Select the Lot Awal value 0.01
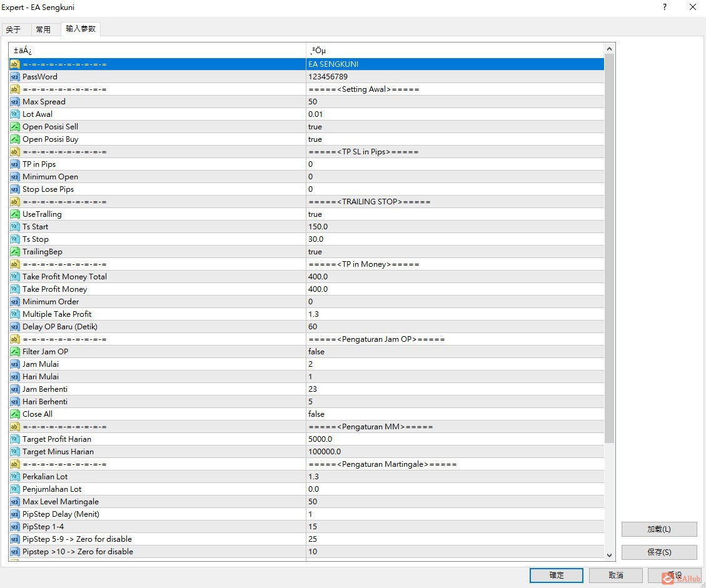The height and width of the screenshot is (588, 706). [x=315, y=114]
